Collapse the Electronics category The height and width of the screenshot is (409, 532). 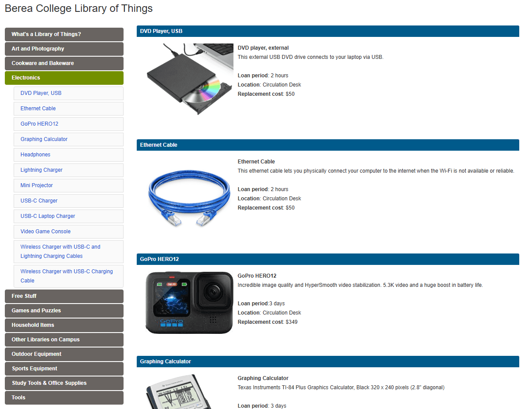click(64, 78)
